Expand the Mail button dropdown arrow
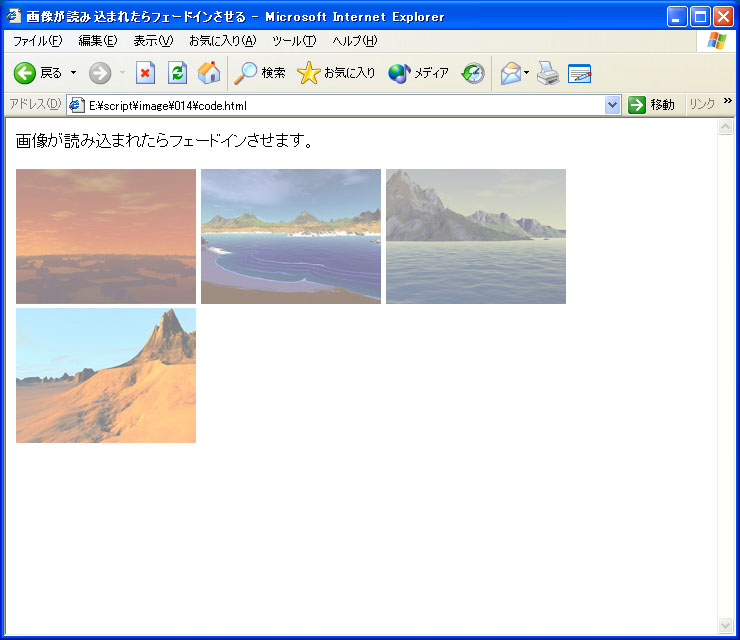Viewport: 740px width, 640px height. point(527,73)
